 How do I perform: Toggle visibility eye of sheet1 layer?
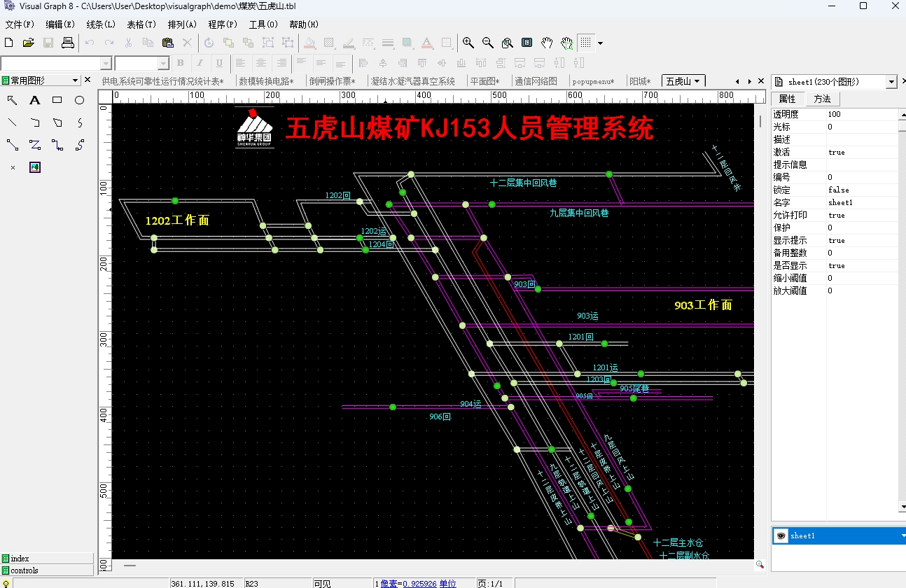pos(781,535)
